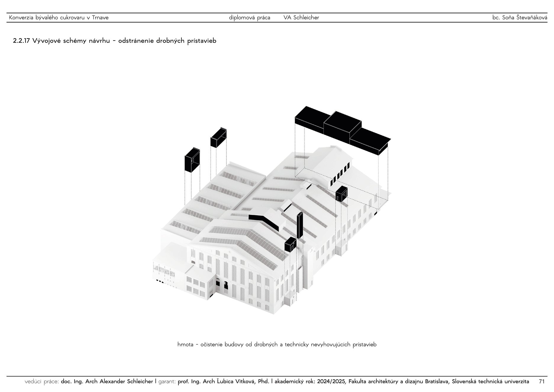This screenshot has height=392, width=554.
Task: Click 'doc. Ing. Arch Alexander Schleicher' in the footer
Action: [107, 382]
